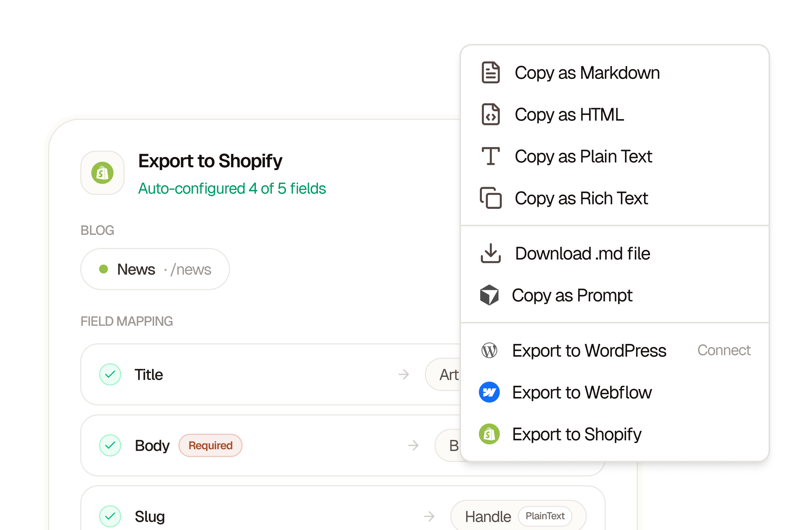Toggle the Title field checkmark

pos(110,374)
